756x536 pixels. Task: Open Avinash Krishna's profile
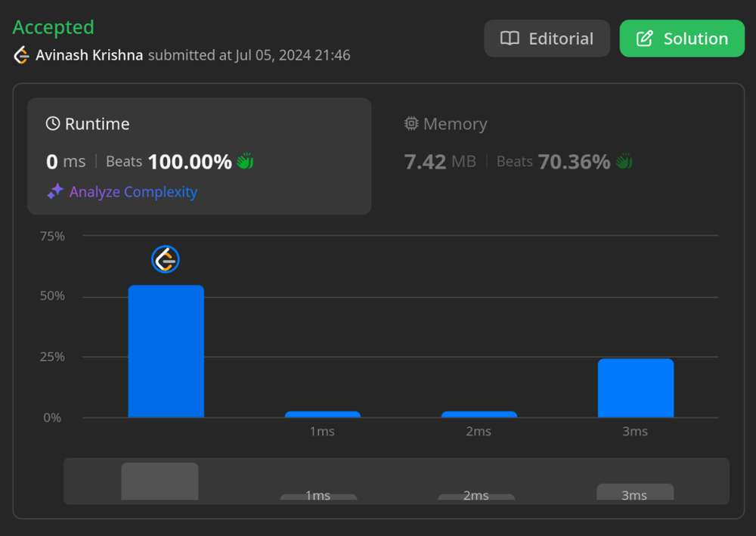89,55
